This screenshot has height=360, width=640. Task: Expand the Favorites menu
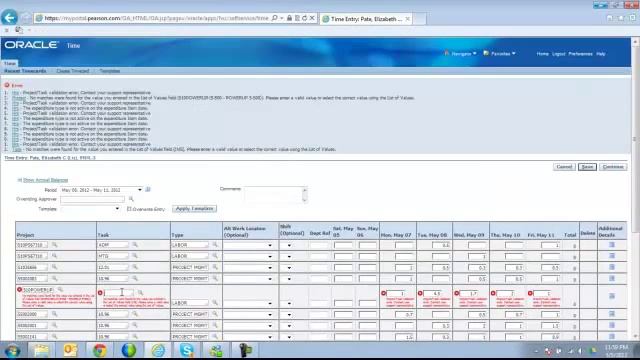[x=499, y=53]
